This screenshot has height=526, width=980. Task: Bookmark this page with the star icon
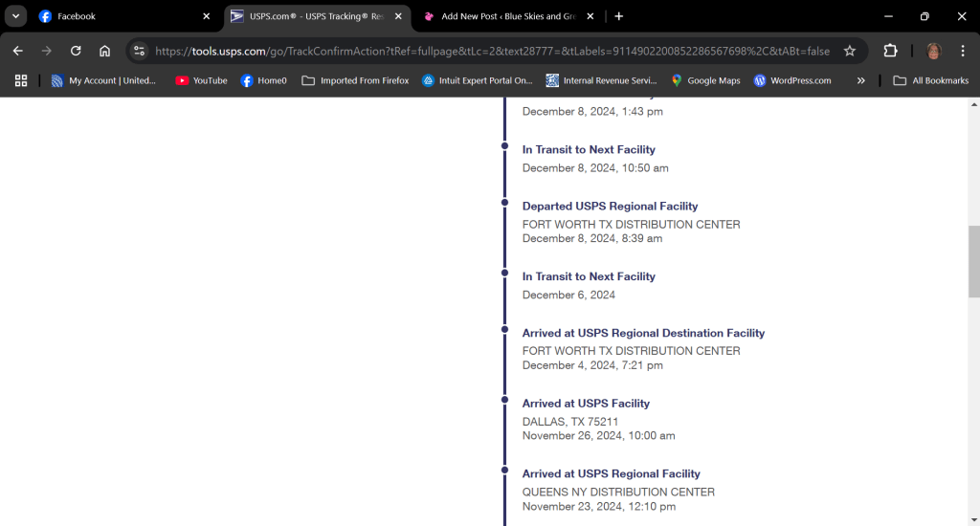tap(849, 51)
